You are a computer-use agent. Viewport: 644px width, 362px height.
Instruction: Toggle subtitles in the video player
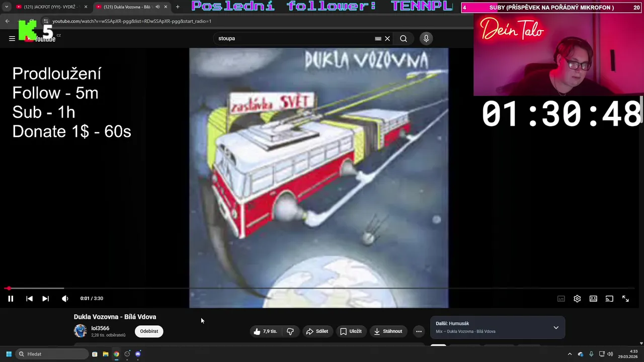tap(561, 299)
